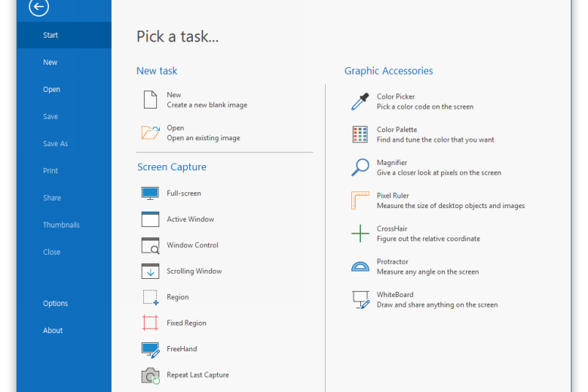Click the Full-screen label
Screen dimensions: 588x392
pos(184,194)
